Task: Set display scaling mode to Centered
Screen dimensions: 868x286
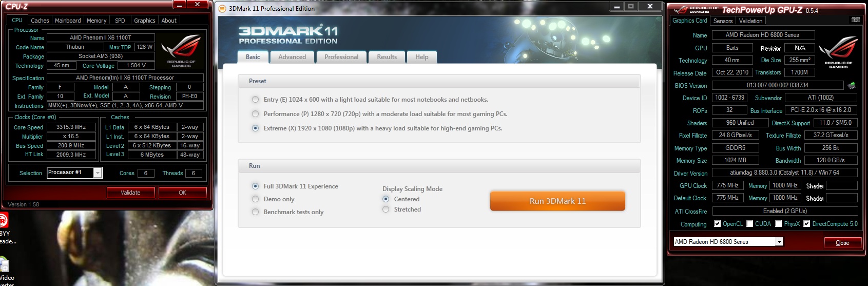Action: (x=385, y=199)
